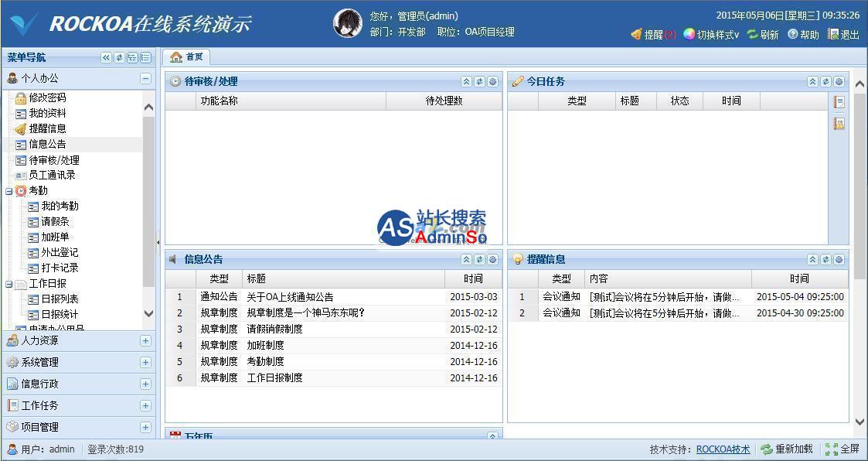
Task: Click the admin user avatar
Action: (348, 24)
